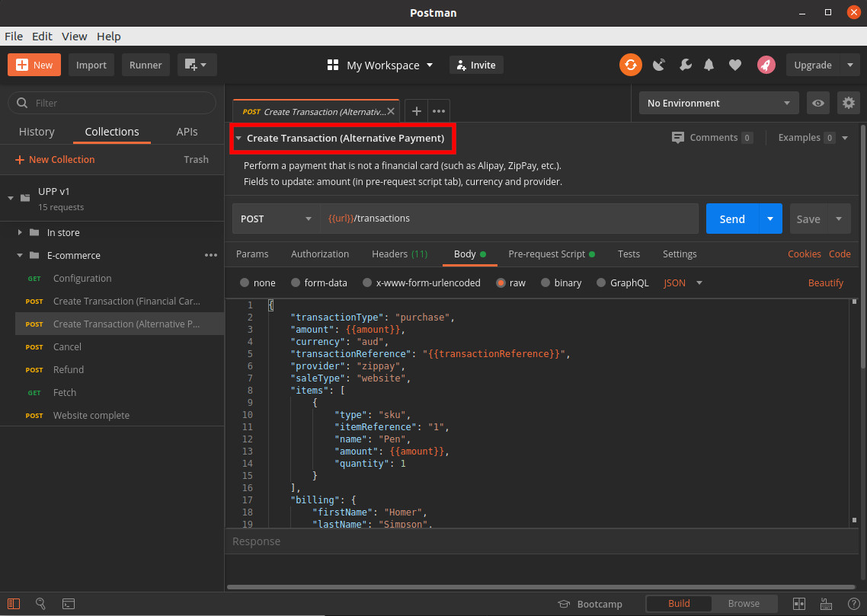Open the POST method dropdown
867x616 pixels.
tap(276, 219)
